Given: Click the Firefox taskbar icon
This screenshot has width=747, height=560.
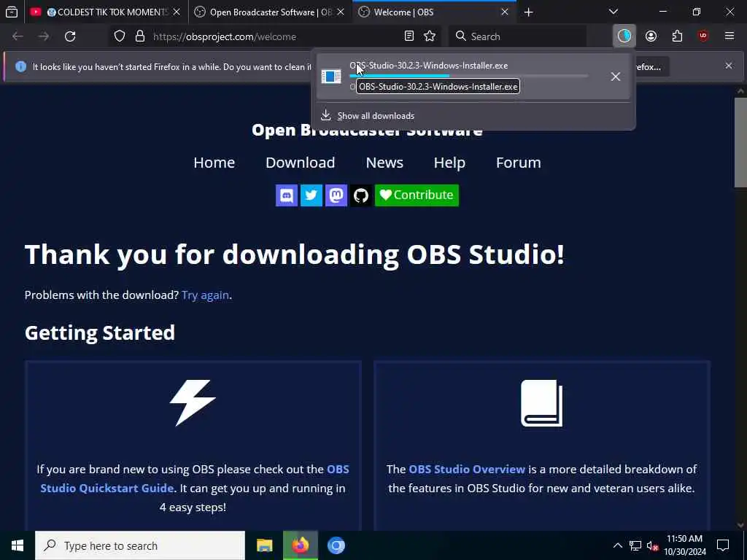Looking at the screenshot, I should [x=300, y=545].
